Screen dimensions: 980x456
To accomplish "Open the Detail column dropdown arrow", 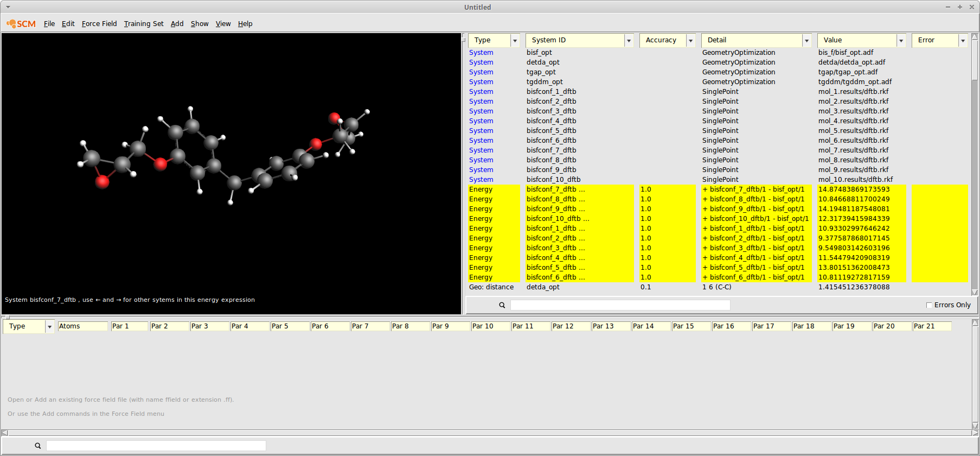I will pos(806,41).
